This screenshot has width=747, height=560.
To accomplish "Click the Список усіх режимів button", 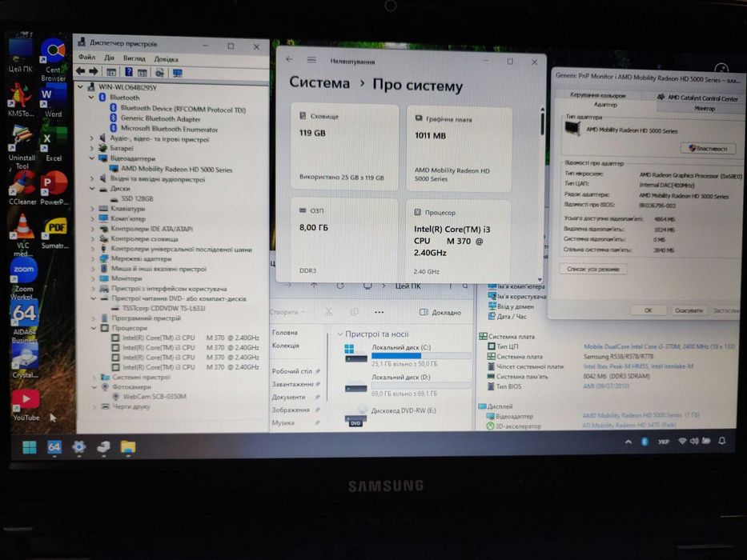I will [x=592, y=269].
